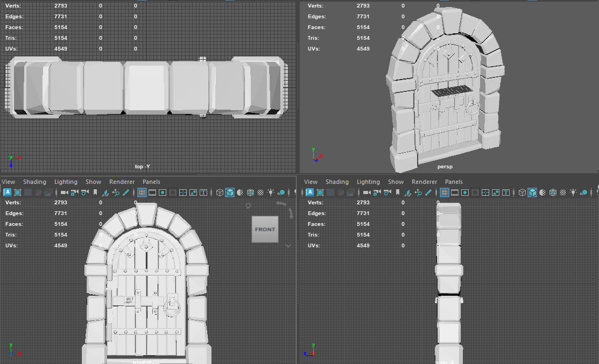The height and width of the screenshot is (364, 599).
Task: Open Panels menu in side panel
Action: click(454, 182)
